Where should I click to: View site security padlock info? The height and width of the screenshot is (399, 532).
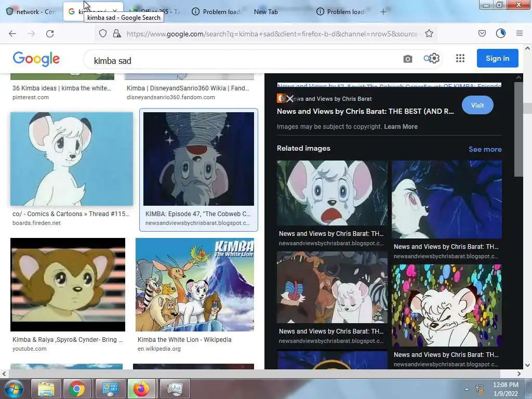coord(117,33)
